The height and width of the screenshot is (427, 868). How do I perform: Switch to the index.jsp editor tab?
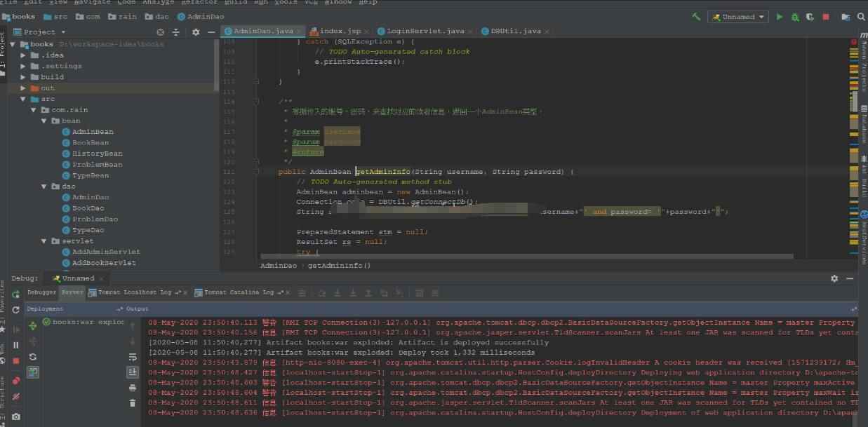point(340,31)
